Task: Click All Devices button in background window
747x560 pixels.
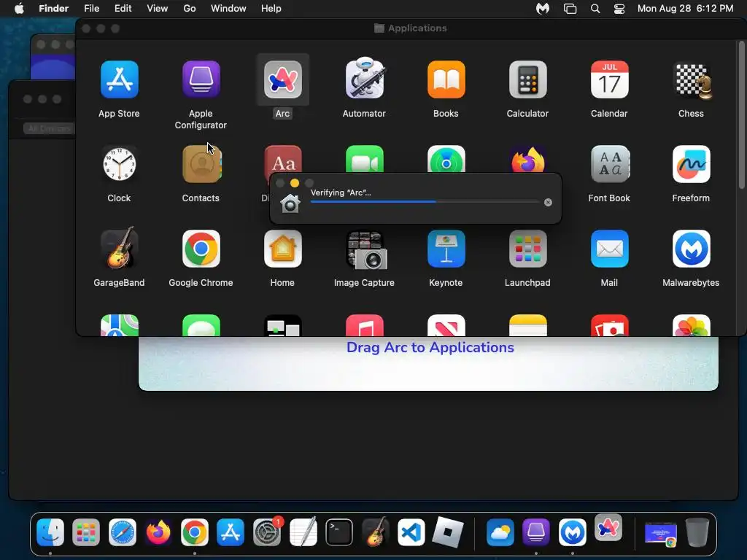Action: (x=49, y=128)
